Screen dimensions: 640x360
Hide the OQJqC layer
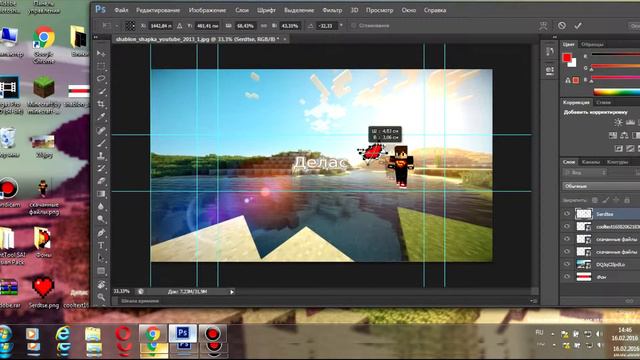(567, 264)
